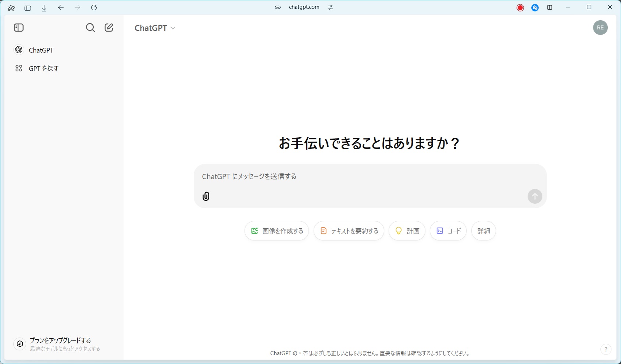
Task: Open GPT を探す in the sidebar
Action: coord(43,68)
